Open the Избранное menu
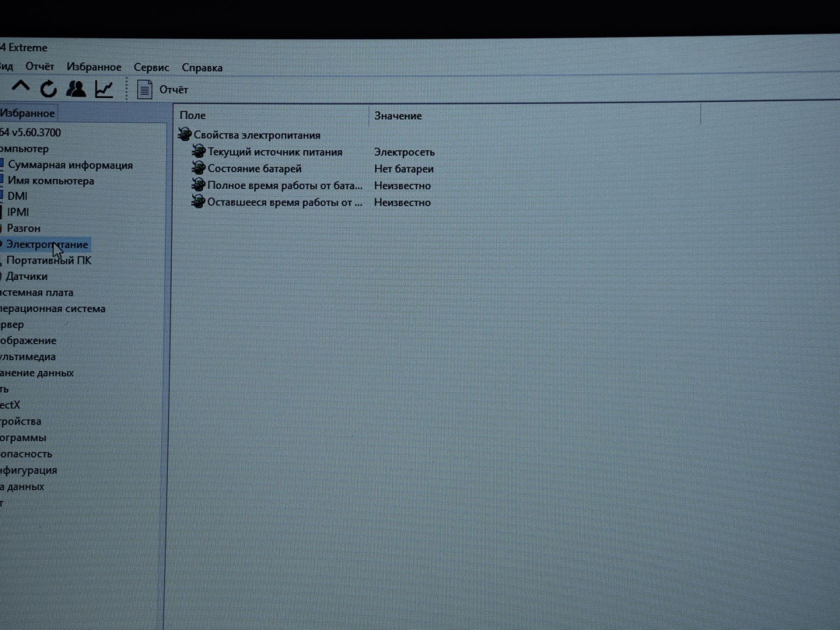This screenshot has height=630, width=840. point(94,67)
